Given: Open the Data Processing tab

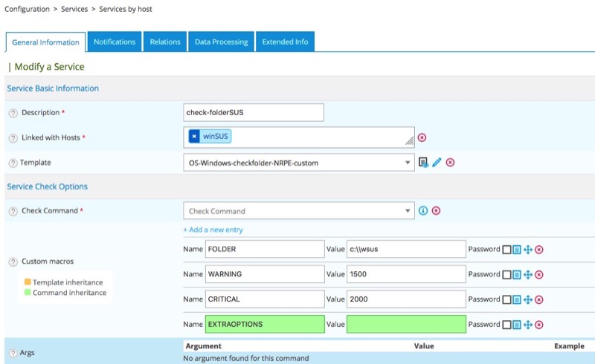Looking at the screenshot, I should [x=222, y=42].
